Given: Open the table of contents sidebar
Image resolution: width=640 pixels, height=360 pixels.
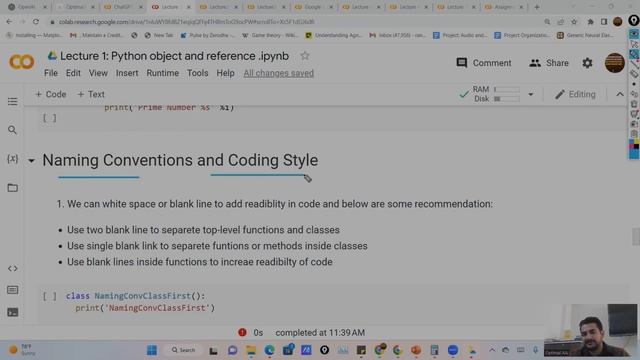Looking at the screenshot, I should [x=13, y=101].
